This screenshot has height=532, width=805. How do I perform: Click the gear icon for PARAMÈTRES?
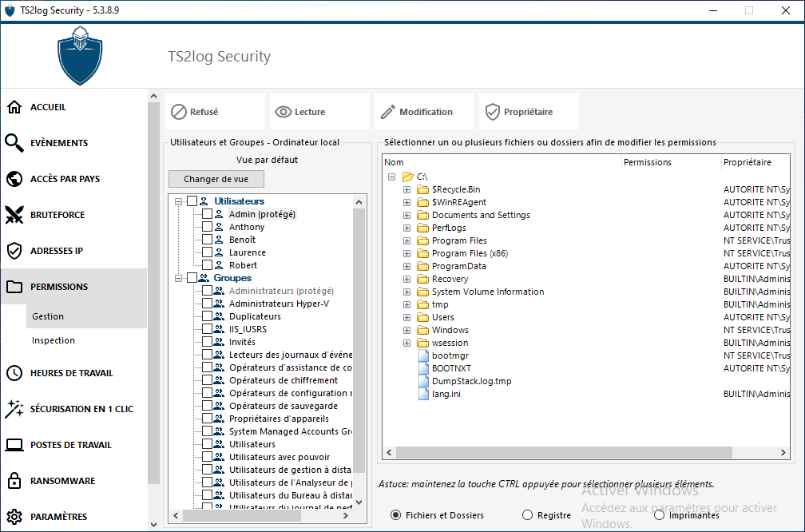tap(14, 517)
